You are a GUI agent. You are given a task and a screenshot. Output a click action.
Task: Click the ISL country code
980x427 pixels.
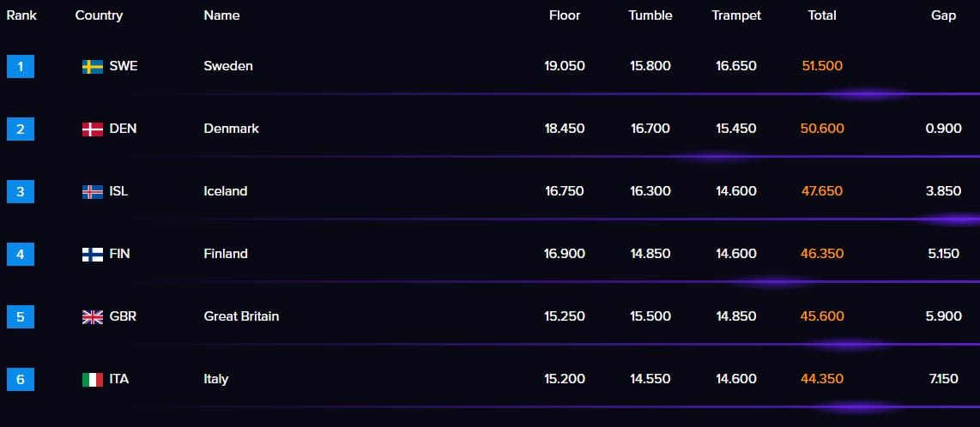pyautogui.click(x=118, y=191)
